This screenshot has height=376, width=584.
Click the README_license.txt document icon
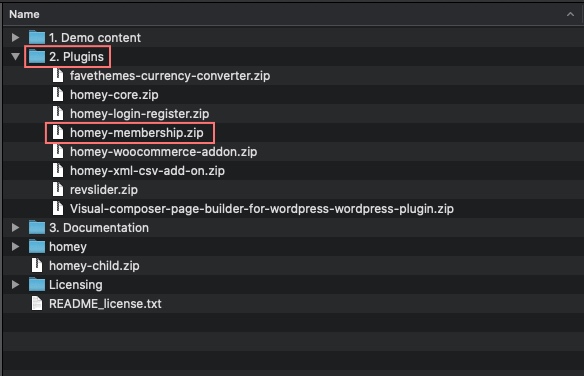37,303
